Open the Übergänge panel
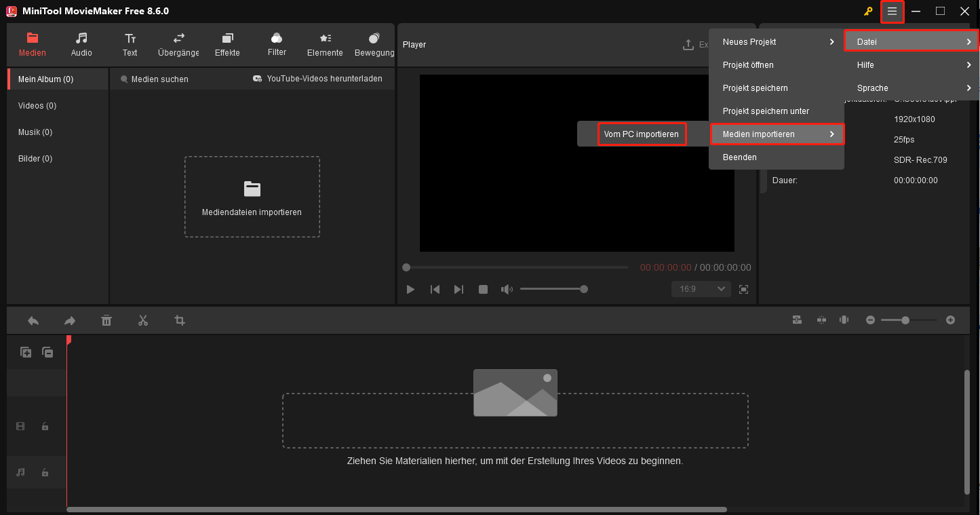 pos(178,44)
